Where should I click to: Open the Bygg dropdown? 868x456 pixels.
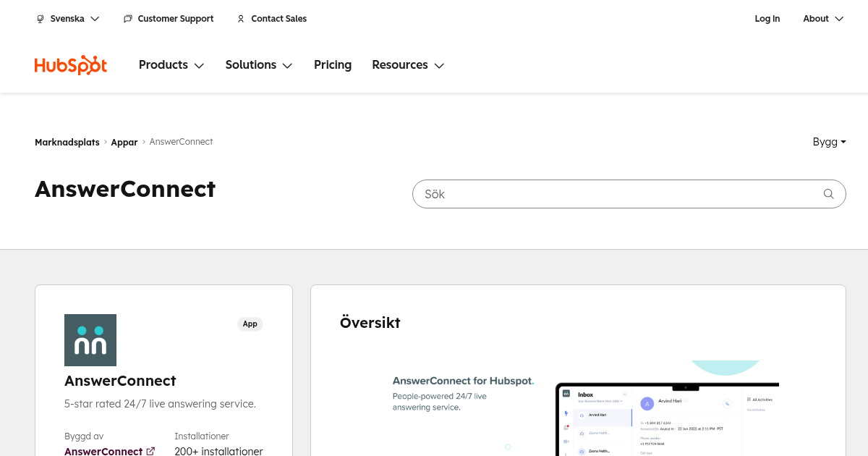point(830,142)
